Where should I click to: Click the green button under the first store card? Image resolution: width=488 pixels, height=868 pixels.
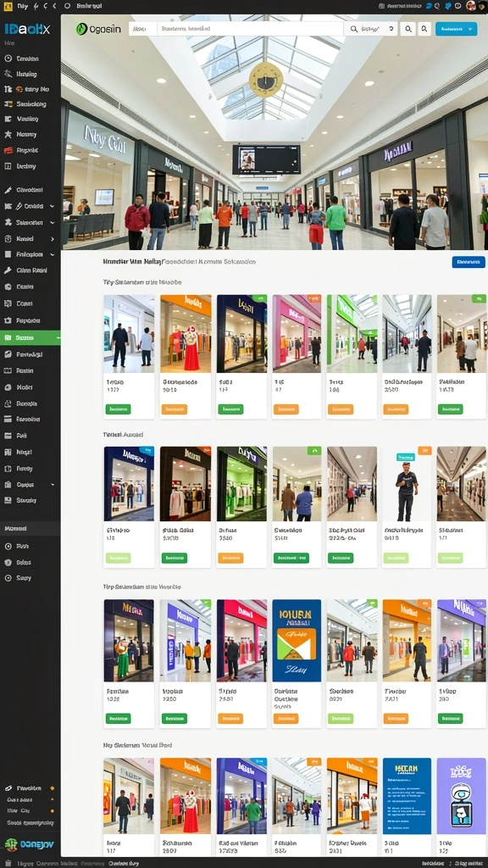[118, 409]
